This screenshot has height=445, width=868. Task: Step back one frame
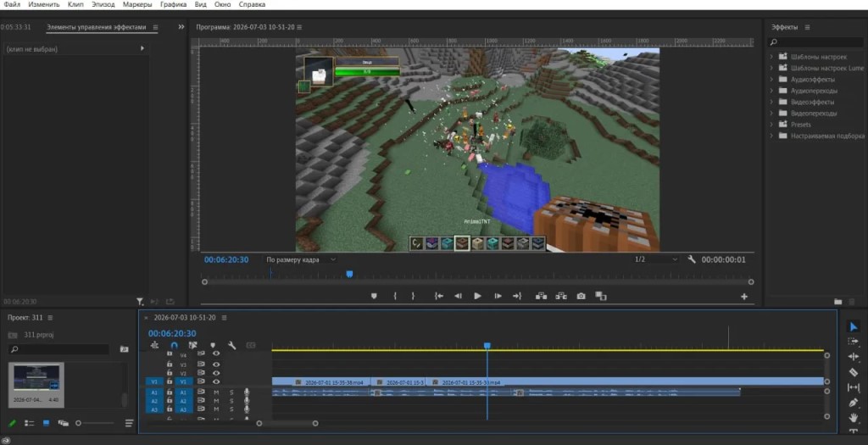click(x=458, y=296)
